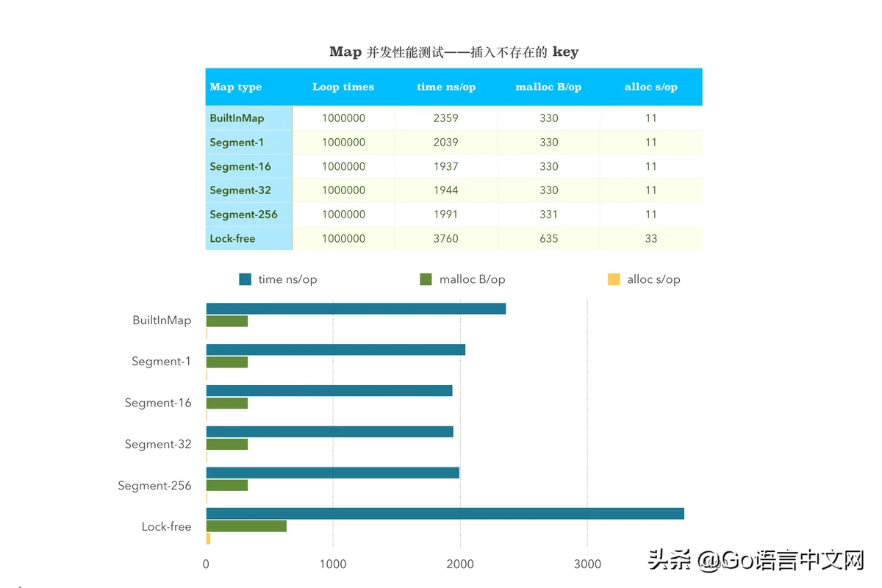Click the "time ns/op" table column header
This screenshot has width=882, height=588.
pyautogui.click(x=446, y=87)
